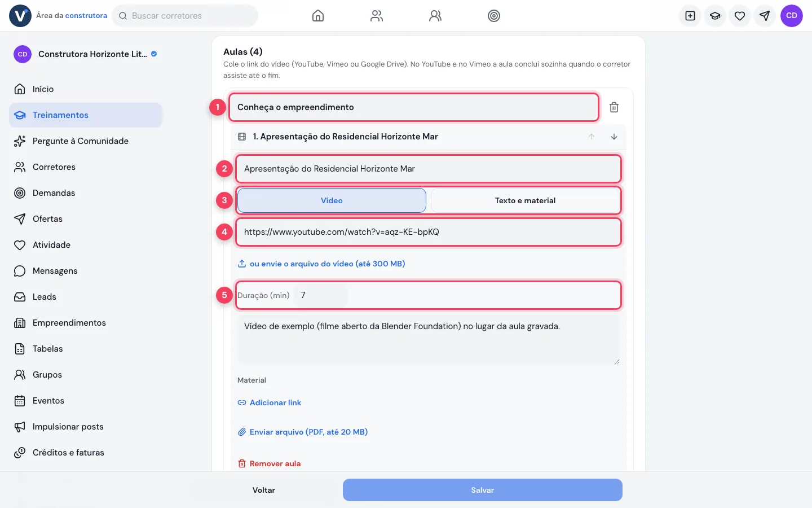Open Pergunte à Comunidade in the sidebar
This screenshot has height=508, width=812.
click(x=86, y=141)
